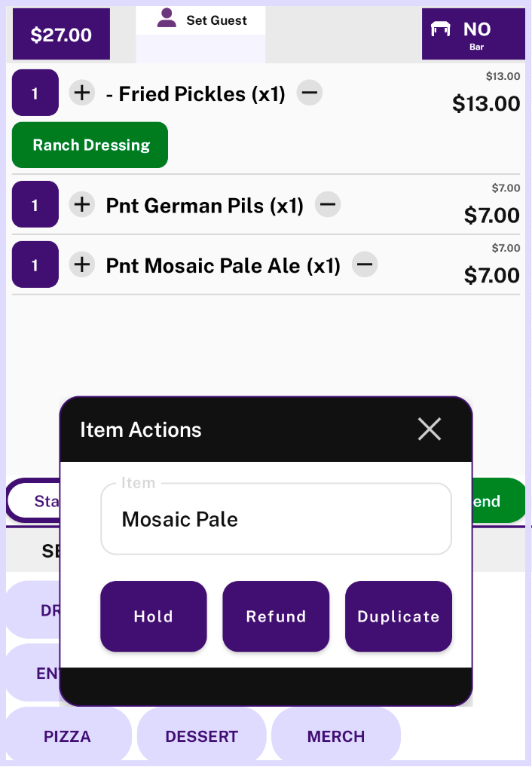Open the PIZZA menu category

(x=67, y=736)
